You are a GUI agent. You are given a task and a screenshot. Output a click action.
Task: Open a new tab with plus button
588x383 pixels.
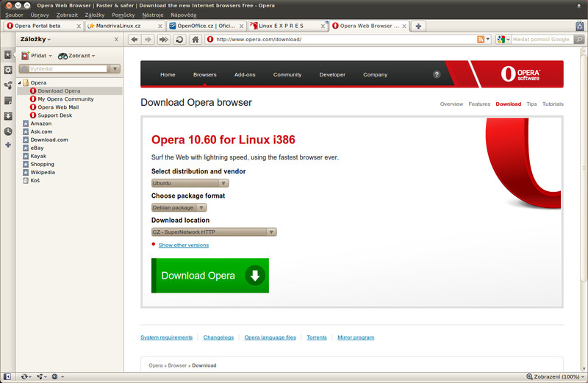pos(418,26)
